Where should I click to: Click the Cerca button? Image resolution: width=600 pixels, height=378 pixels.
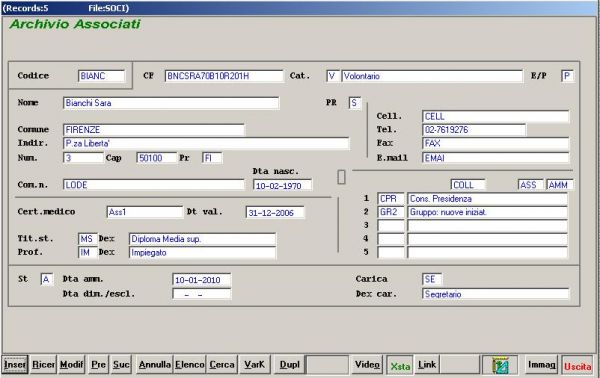pos(222,365)
